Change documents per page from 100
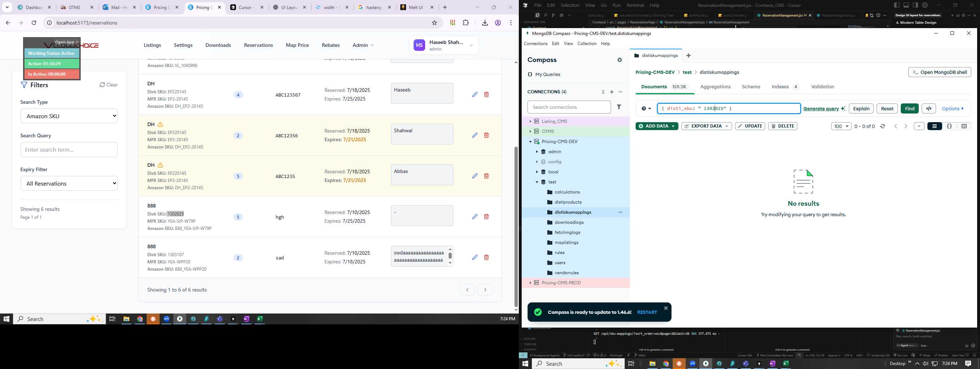 pyautogui.click(x=841, y=126)
